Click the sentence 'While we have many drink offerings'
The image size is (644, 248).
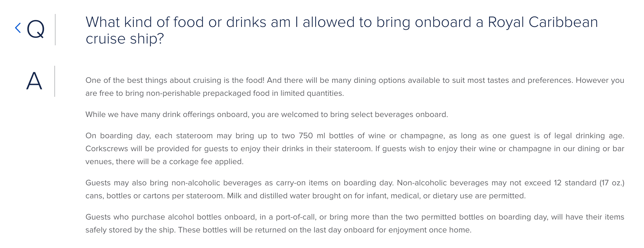click(267, 114)
